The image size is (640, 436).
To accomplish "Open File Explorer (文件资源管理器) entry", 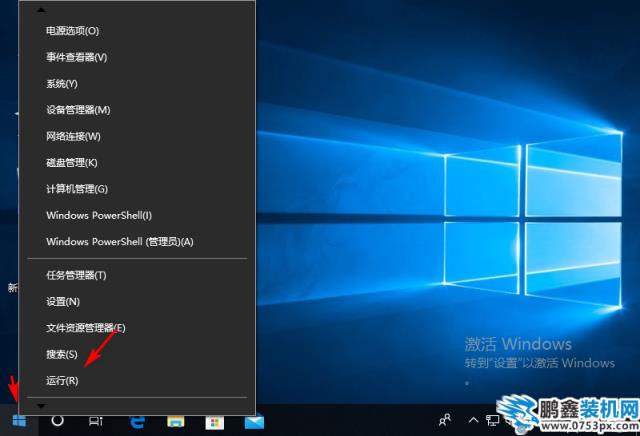I will coord(137,328).
